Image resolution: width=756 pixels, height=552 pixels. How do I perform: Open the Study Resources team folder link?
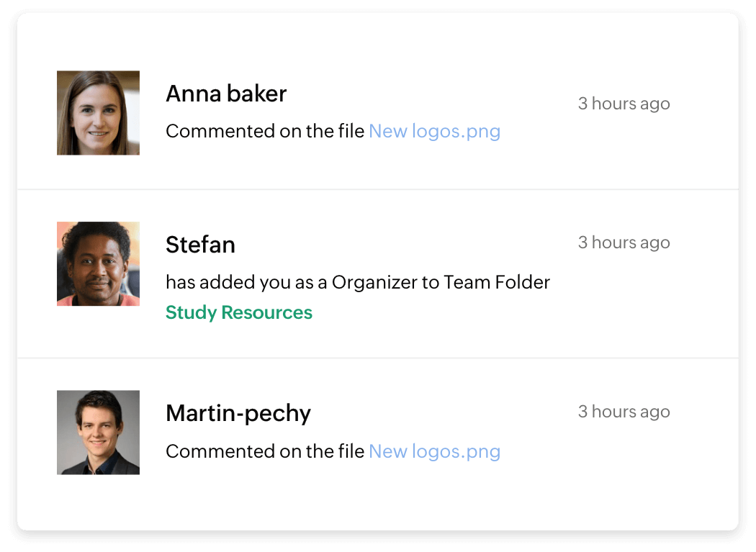[238, 313]
